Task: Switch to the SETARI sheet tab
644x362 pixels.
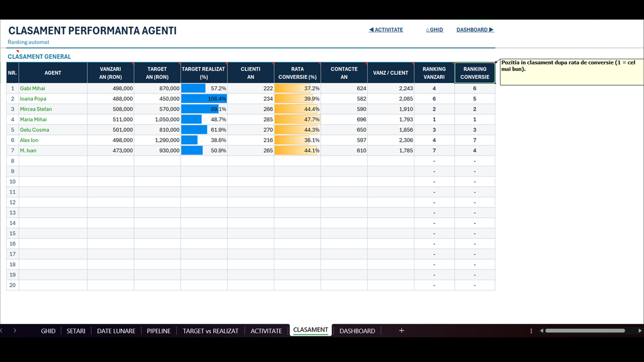Action: 76,331
